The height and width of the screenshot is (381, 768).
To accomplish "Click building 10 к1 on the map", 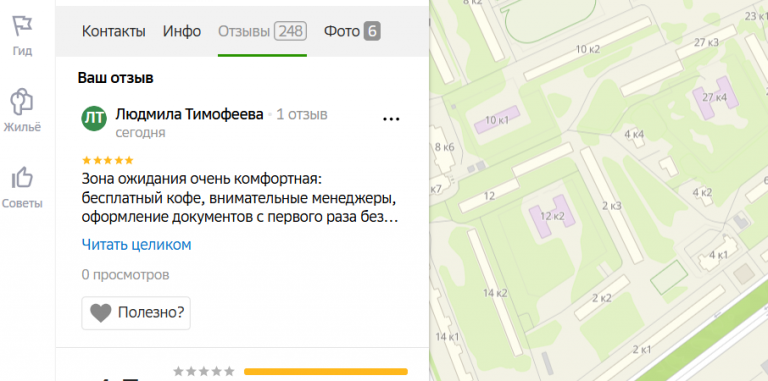I will (x=497, y=119).
